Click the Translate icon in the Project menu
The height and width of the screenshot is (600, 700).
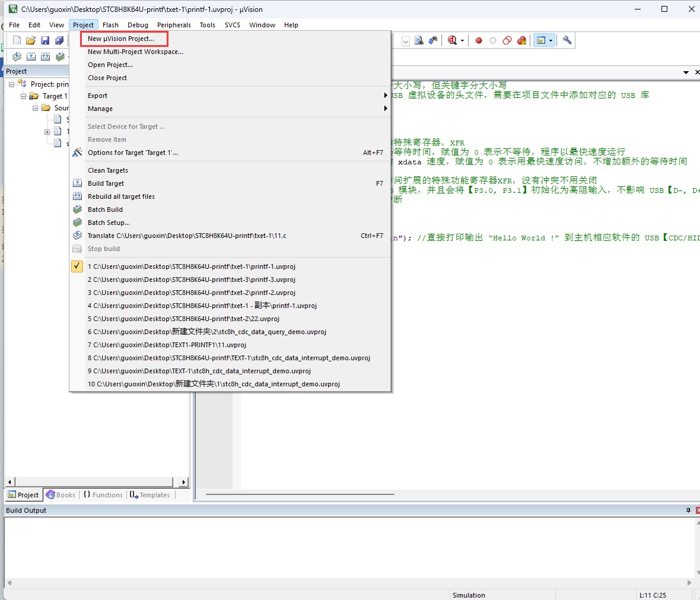(x=78, y=235)
